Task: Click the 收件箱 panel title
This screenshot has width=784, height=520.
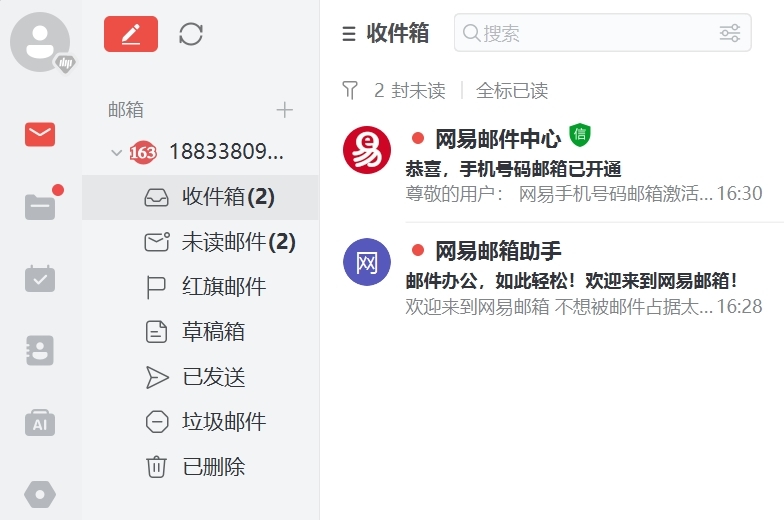Action: (398, 34)
